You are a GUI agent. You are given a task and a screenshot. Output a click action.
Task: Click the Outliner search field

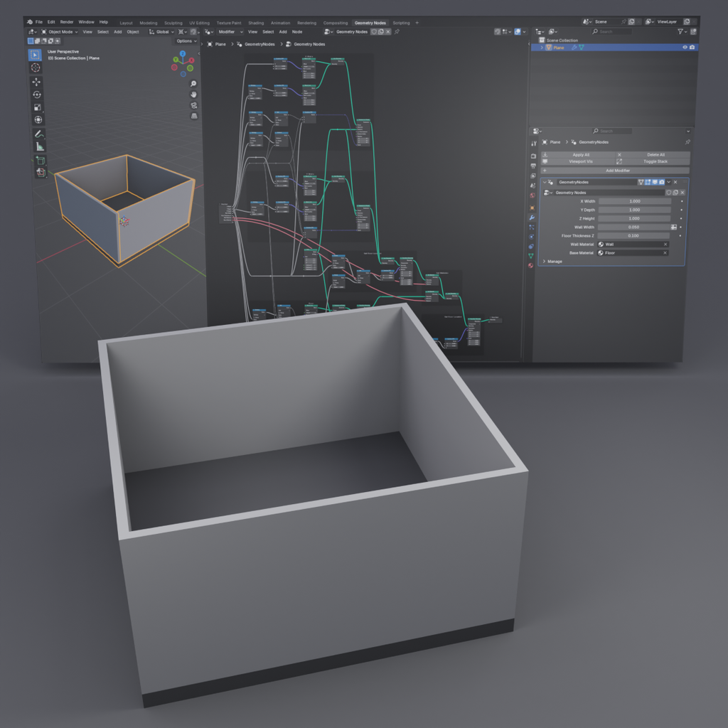(x=613, y=31)
